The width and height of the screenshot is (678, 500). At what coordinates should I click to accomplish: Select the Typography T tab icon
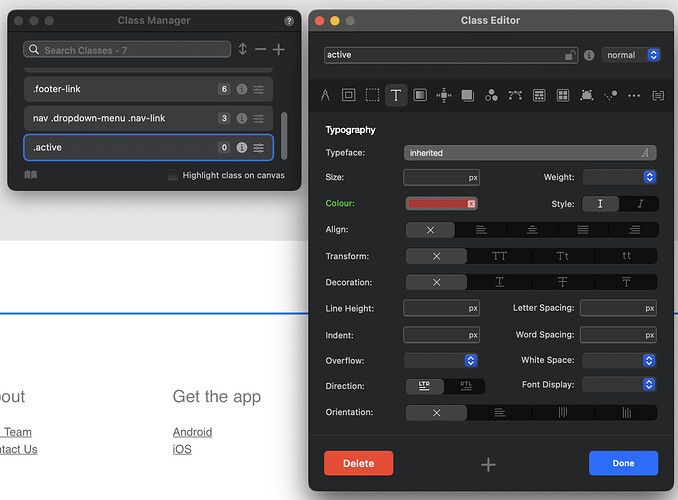[396, 95]
